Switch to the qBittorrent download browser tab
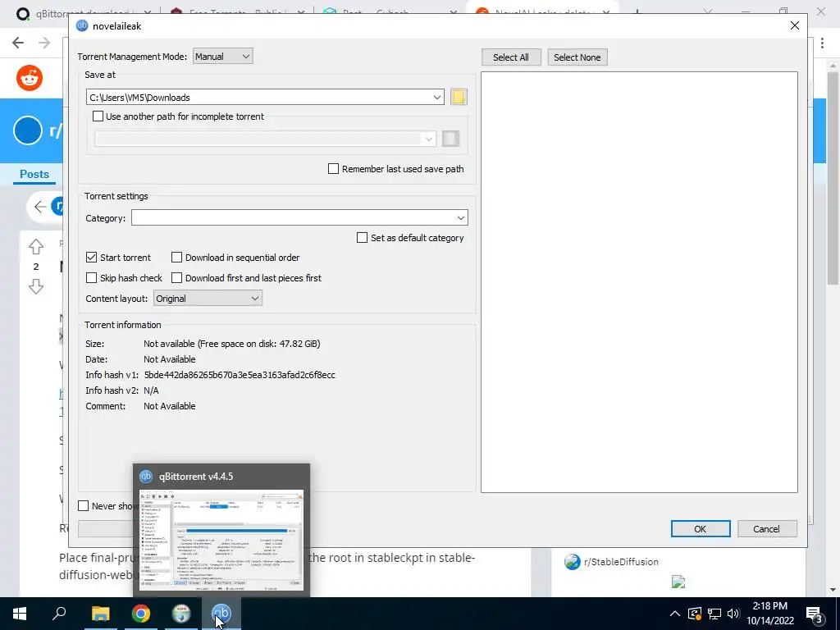This screenshot has width=840, height=630. click(x=81, y=13)
